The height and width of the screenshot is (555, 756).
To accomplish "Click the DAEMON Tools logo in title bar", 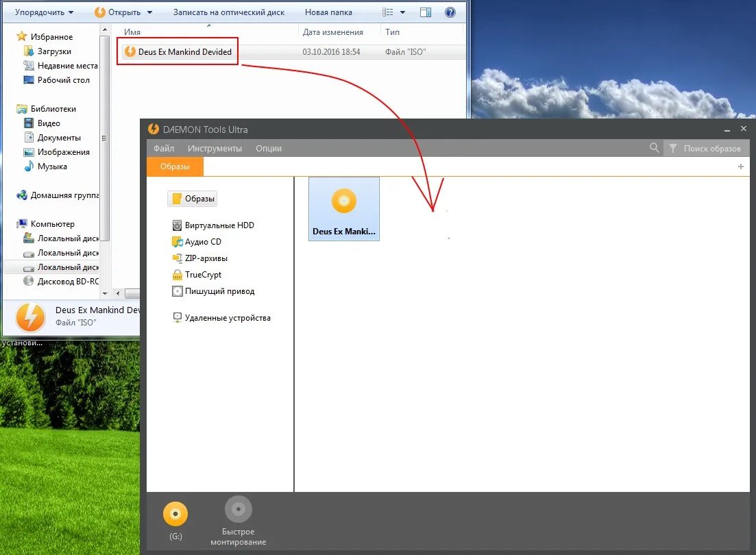I will [x=154, y=129].
